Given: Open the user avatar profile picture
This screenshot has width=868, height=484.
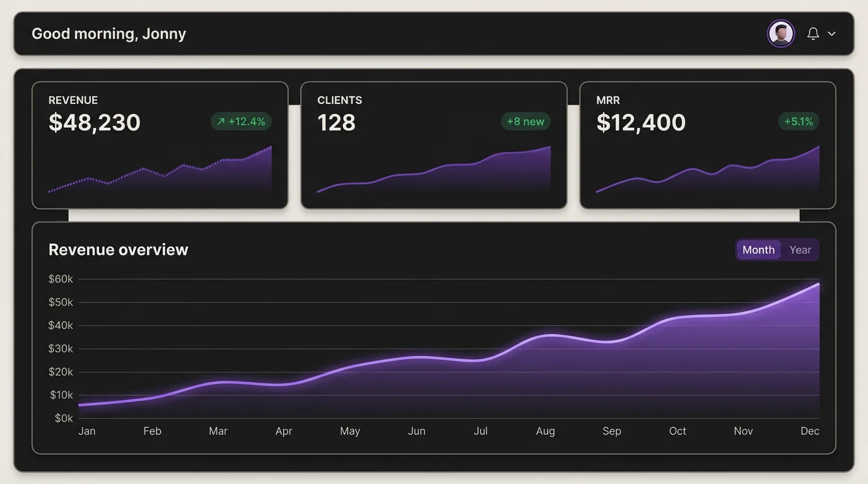Looking at the screenshot, I should point(781,33).
